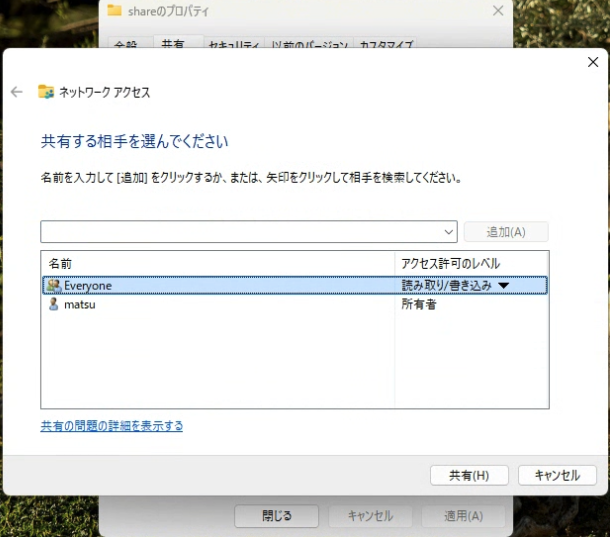Switch to the 以前のバージョン tab

pos(310,45)
